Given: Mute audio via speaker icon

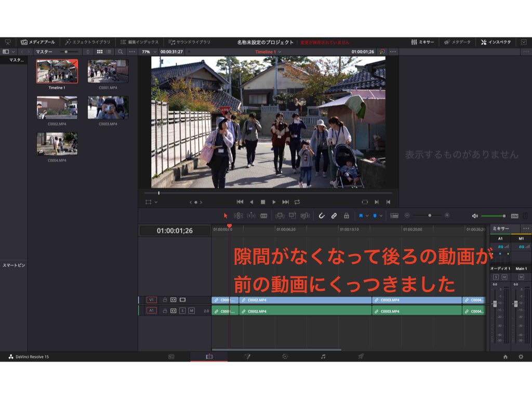Looking at the screenshot, I should [x=475, y=216].
